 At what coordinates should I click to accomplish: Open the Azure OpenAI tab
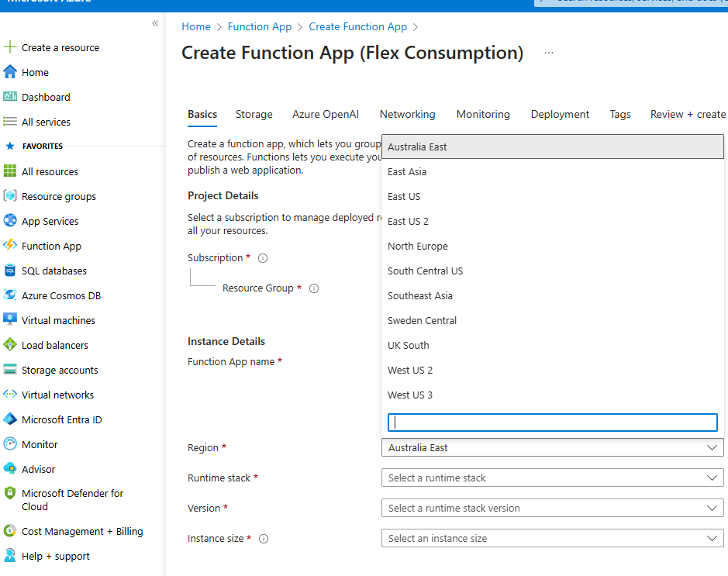(x=326, y=114)
